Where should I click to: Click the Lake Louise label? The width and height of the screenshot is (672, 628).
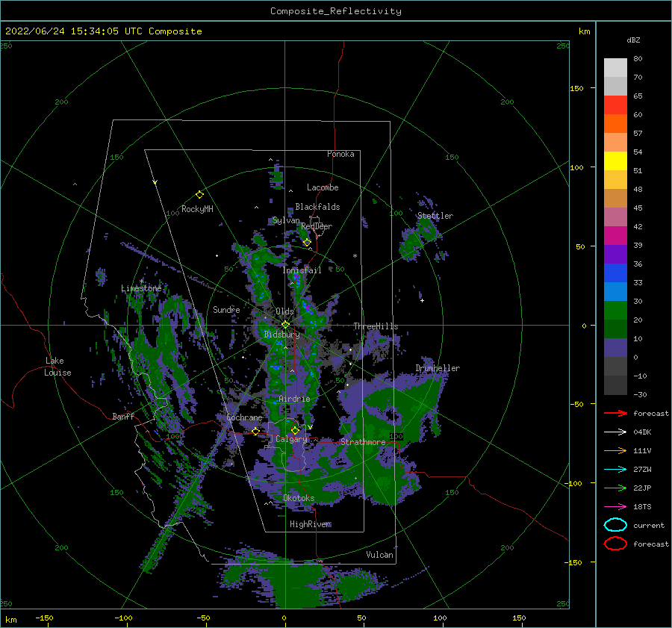57,367
